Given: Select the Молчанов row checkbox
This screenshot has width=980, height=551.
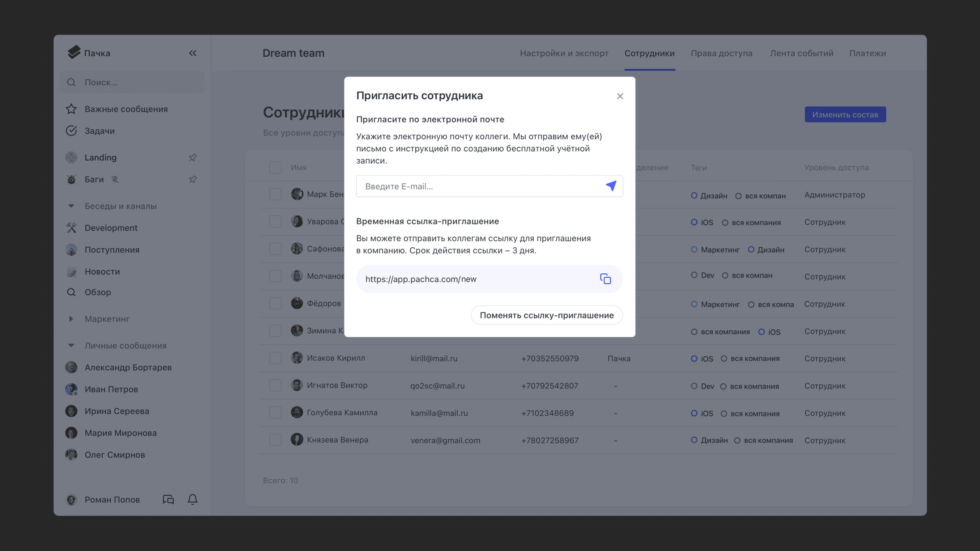Looking at the screenshot, I should (x=275, y=276).
